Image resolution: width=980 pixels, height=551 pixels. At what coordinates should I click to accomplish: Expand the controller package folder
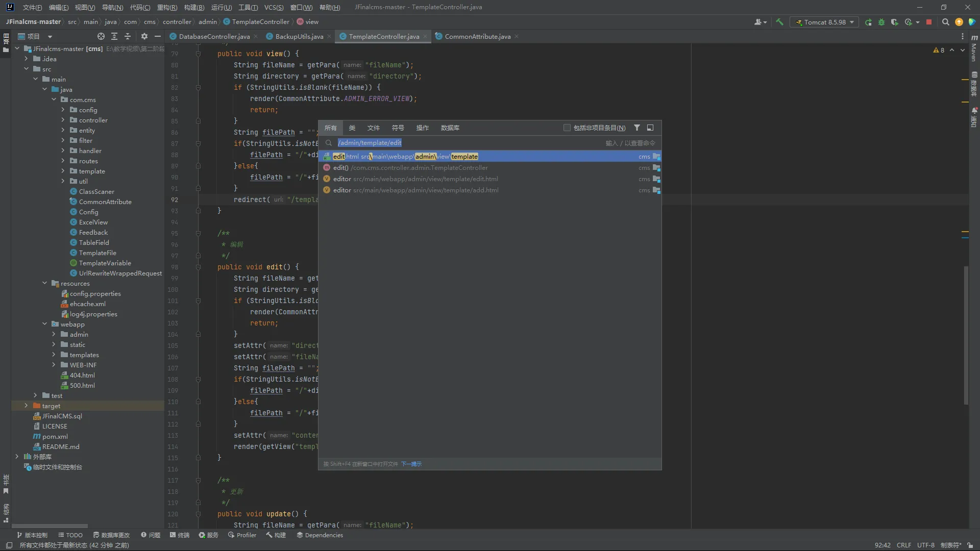click(x=63, y=120)
